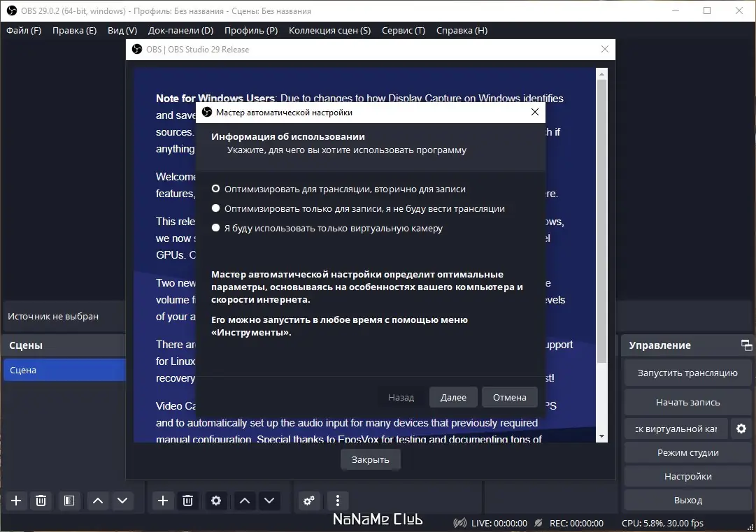Undock the Управление panel icon
Image resolution: width=756 pixels, height=532 pixels.
point(746,345)
